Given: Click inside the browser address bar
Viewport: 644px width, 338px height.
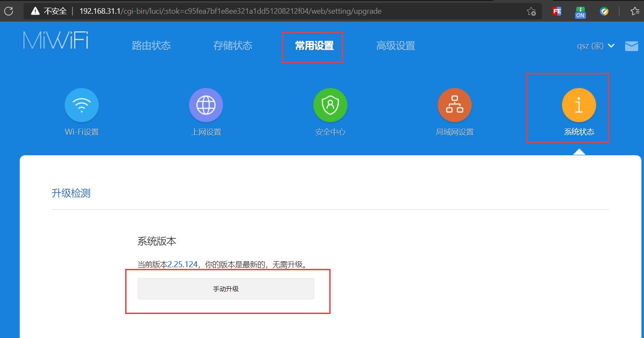Looking at the screenshot, I should (x=257, y=11).
